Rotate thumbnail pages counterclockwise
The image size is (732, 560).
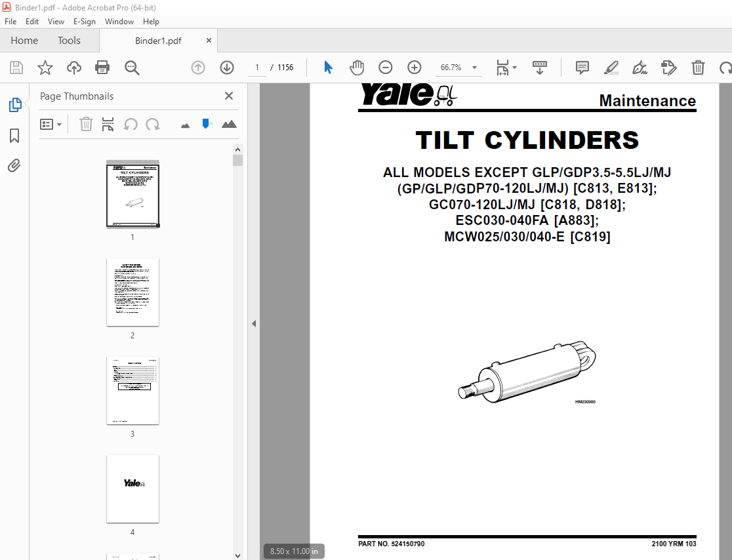tap(131, 124)
